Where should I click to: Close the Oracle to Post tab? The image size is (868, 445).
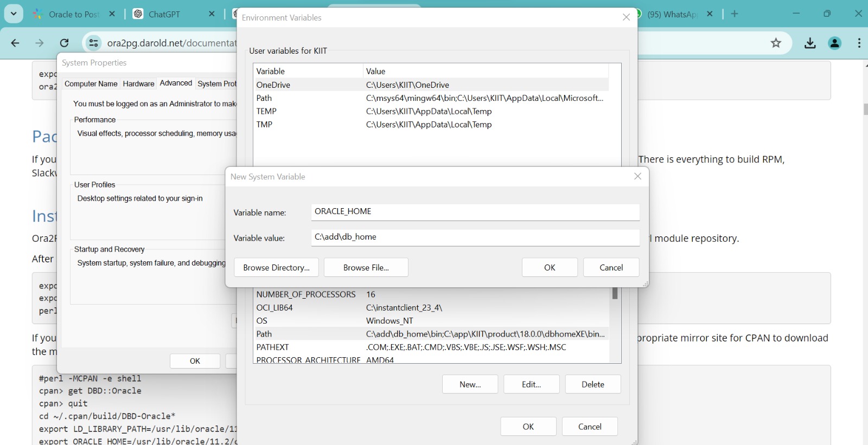(x=112, y=14)
